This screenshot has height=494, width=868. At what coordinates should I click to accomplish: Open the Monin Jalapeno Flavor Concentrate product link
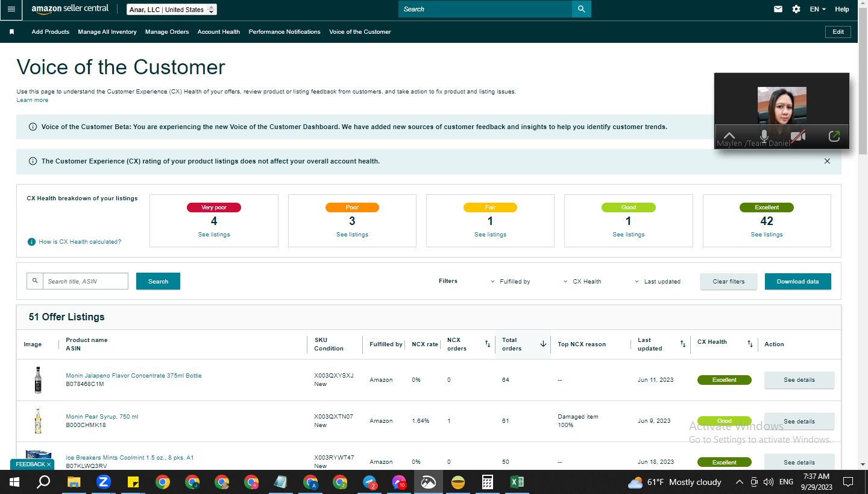(x=134, y=376)
